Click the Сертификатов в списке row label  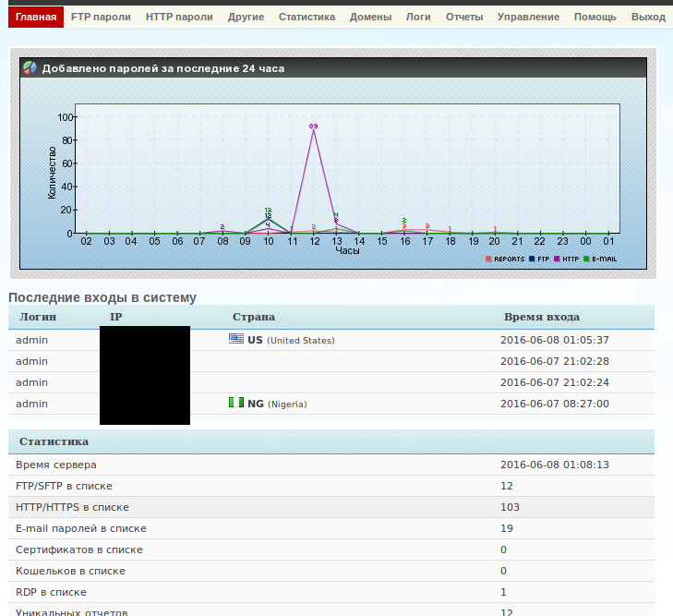(79, 550)
